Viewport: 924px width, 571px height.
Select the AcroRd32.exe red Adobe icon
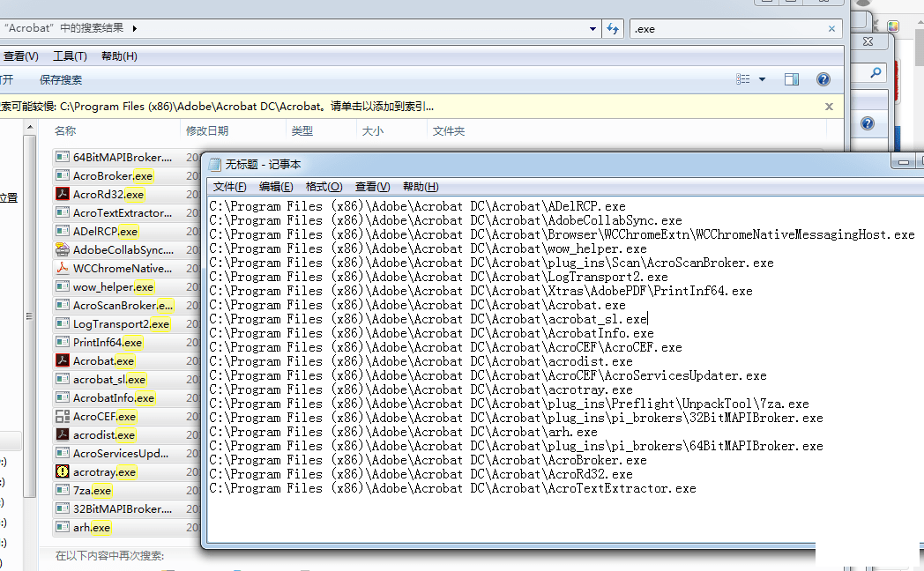(x=63, y=194)
